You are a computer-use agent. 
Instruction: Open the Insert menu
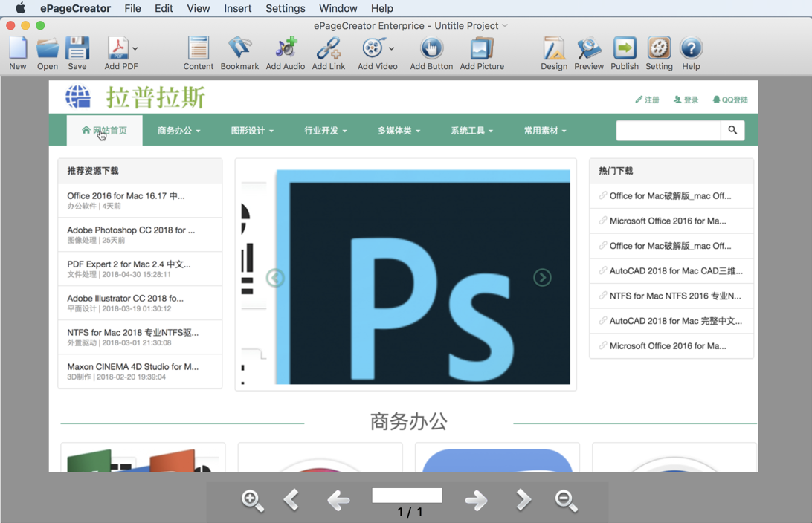[237, 8]
